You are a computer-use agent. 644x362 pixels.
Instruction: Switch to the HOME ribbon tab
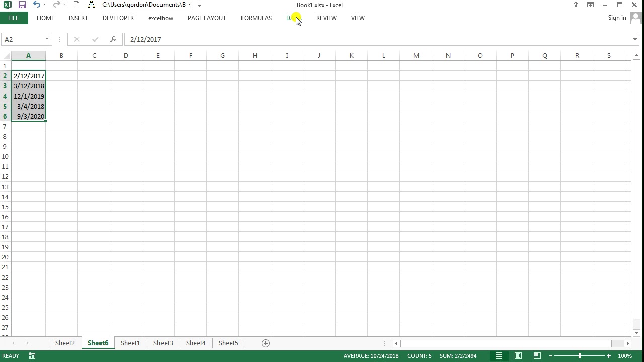(x=45, y=18)
